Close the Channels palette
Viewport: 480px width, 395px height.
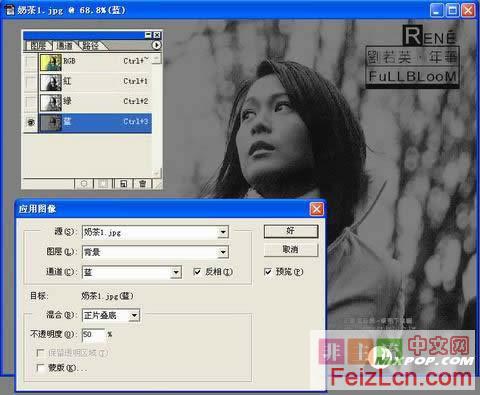pos(157,35)
